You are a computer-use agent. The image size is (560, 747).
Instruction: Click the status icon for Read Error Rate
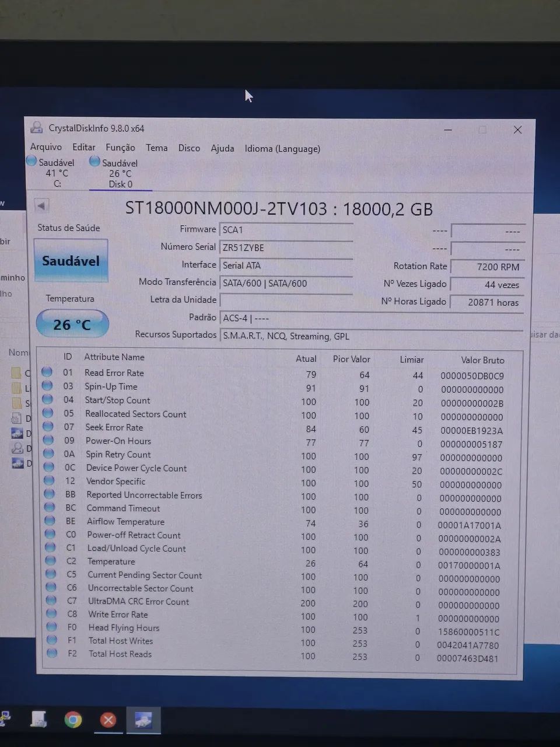pyautogui.click(x=47, y=372)
